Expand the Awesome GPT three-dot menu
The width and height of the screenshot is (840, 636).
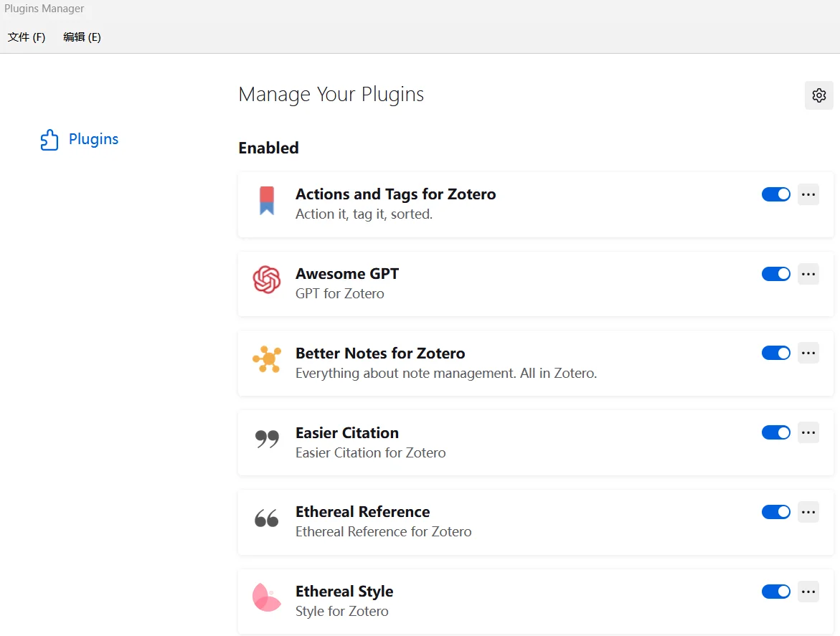click(x=808, y=274)
